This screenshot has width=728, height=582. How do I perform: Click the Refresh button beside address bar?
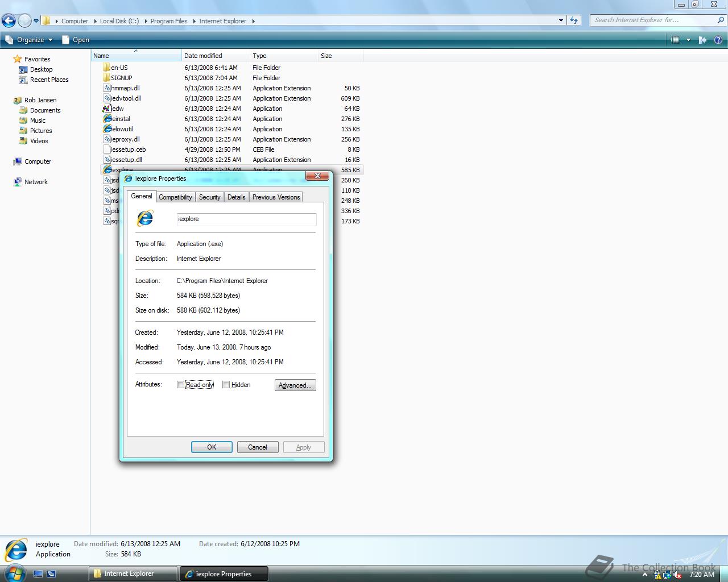pyautogui.click(x=574, y=20)
